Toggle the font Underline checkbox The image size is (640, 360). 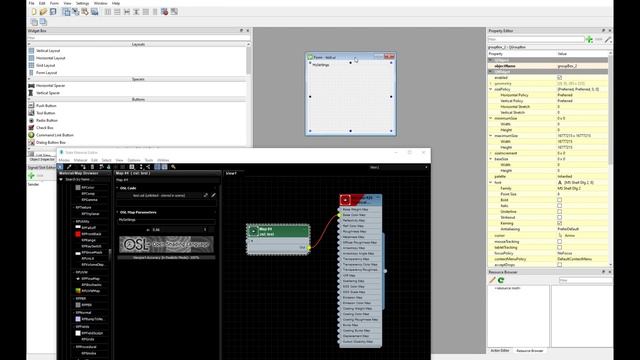[x=560, y=212]
